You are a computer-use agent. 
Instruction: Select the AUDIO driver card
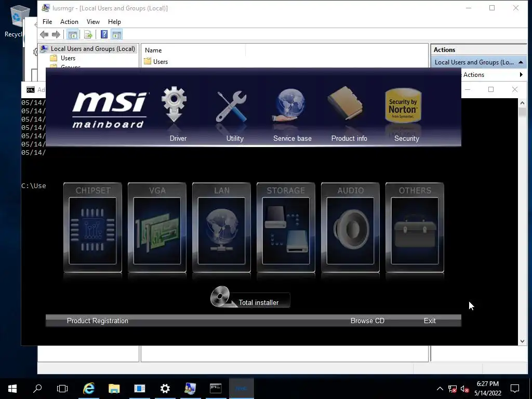(x=351, y=228)
